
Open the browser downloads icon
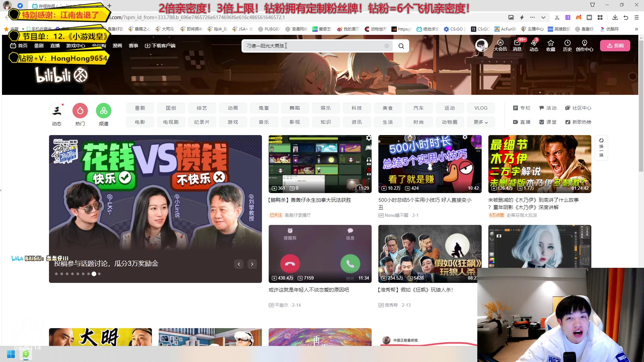(x=615, y=17)
